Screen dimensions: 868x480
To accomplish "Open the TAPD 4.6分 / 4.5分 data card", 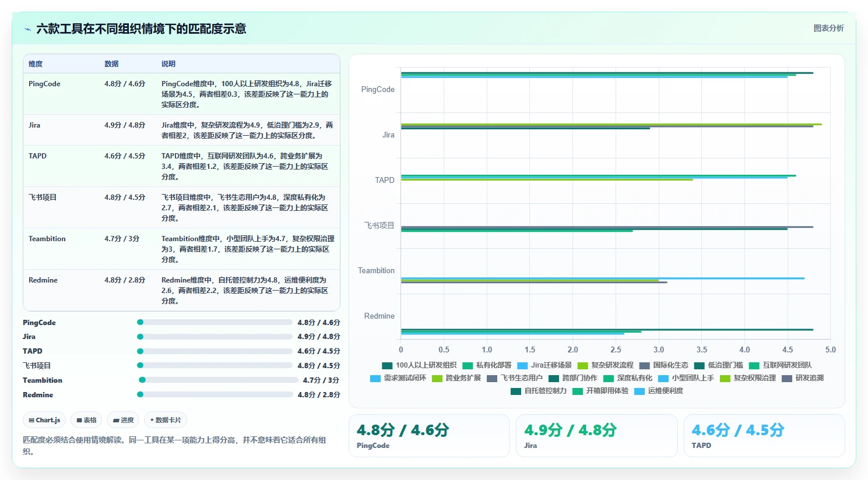I will [764, 436].
